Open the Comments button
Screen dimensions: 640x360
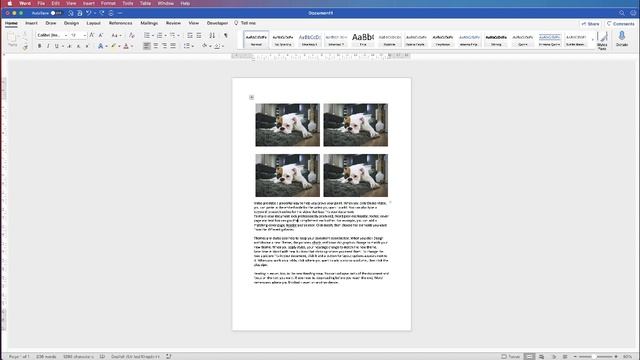(620, 24)
